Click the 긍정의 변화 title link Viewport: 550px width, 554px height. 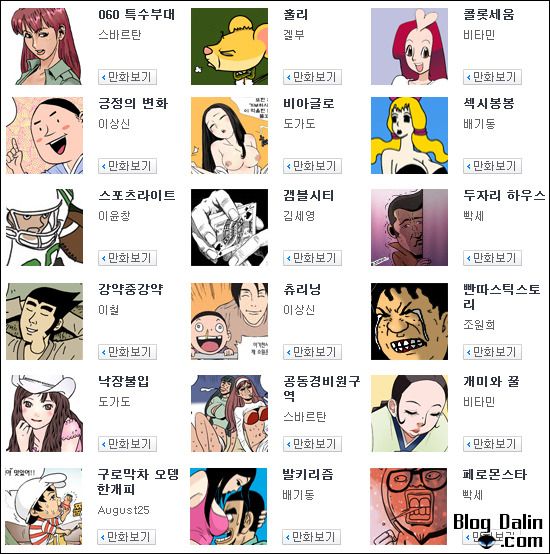coord(133,104)
